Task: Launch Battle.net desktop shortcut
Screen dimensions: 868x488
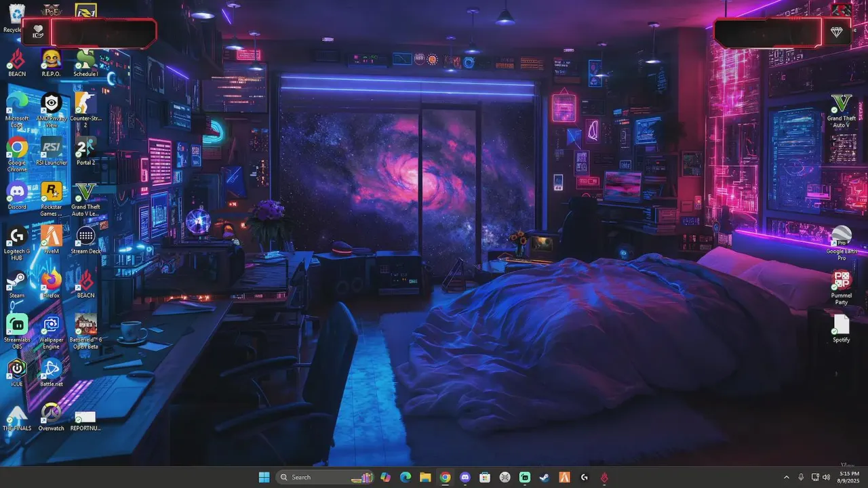Action: [x=52, y=373]
